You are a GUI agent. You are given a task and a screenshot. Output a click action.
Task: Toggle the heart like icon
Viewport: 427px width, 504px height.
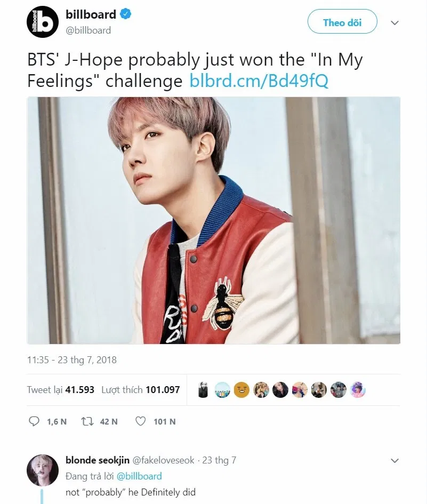pos(140,421)
